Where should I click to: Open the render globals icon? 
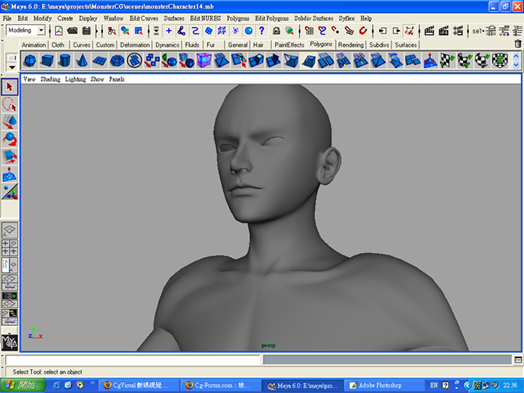458,31
